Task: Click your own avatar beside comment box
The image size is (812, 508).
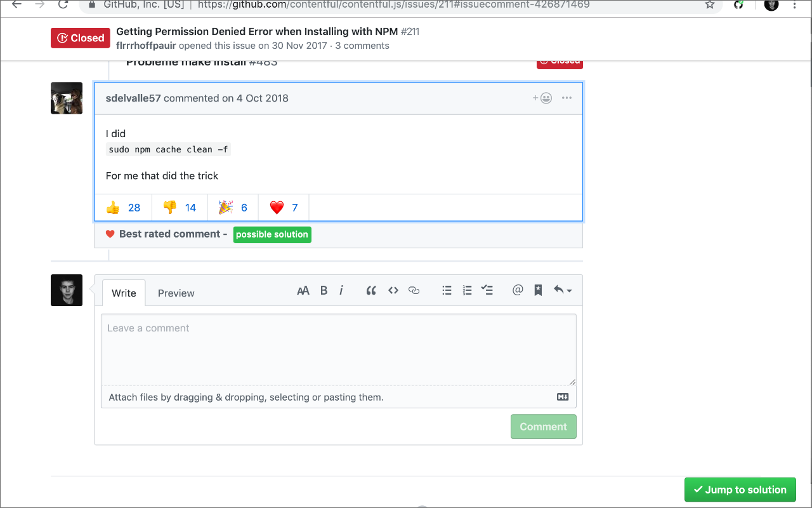Action: click(x=67, y=290)
